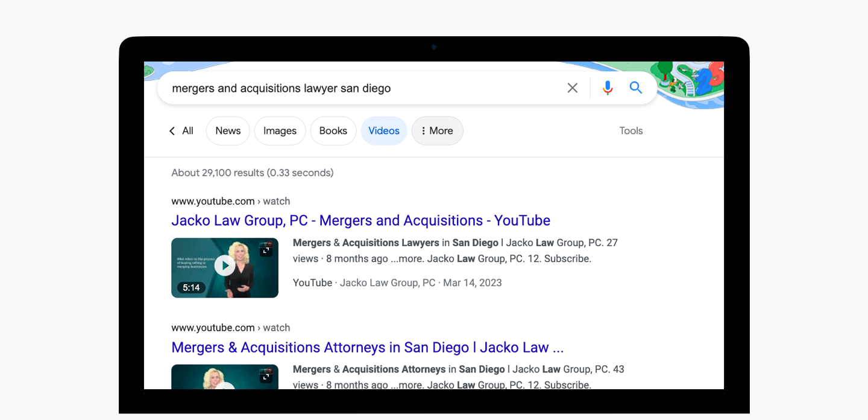Image resolution: width=868 pixels, height=420 pixels.
Task: Click the back chevron beside All
Action: coord(172,131)
